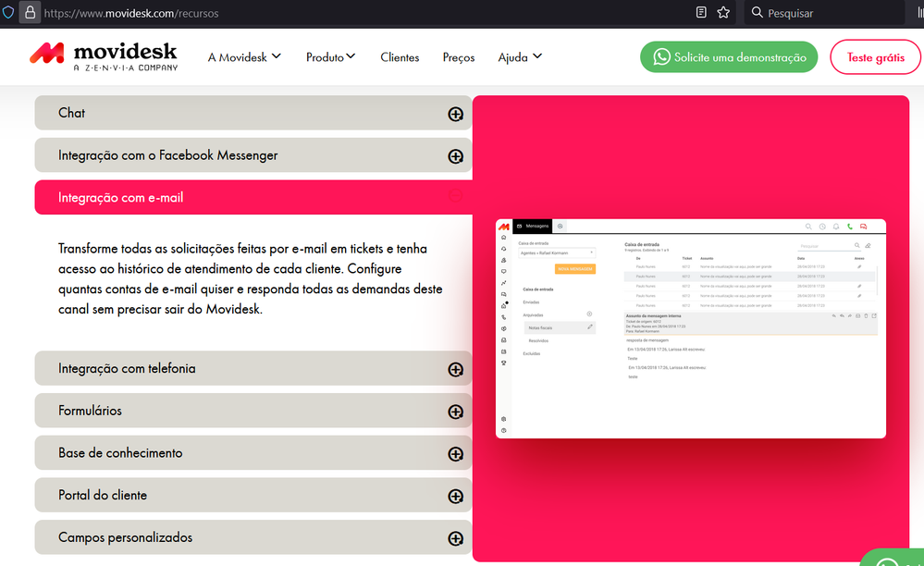Open the Produto dropdown menu

[x=330, y=57]
